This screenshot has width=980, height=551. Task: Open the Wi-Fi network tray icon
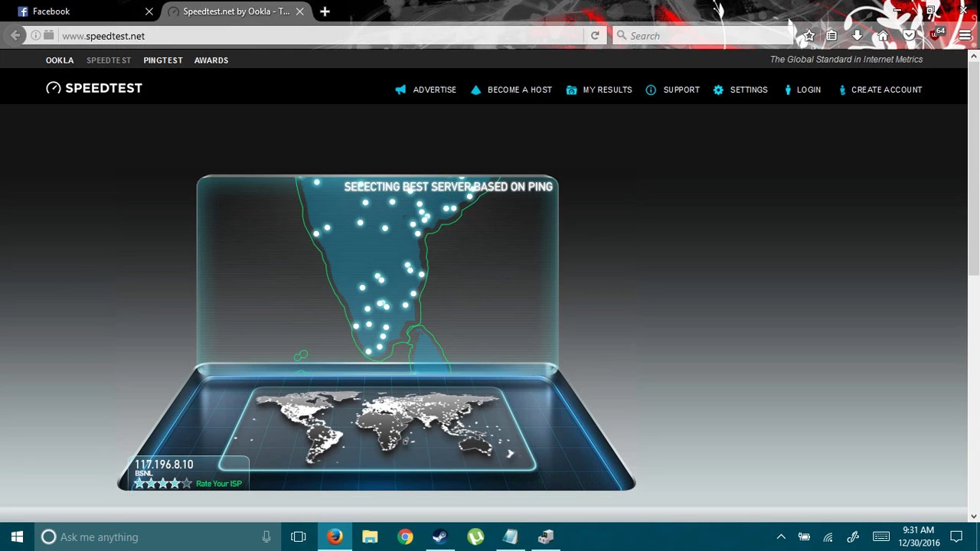[x=828, y=536]
